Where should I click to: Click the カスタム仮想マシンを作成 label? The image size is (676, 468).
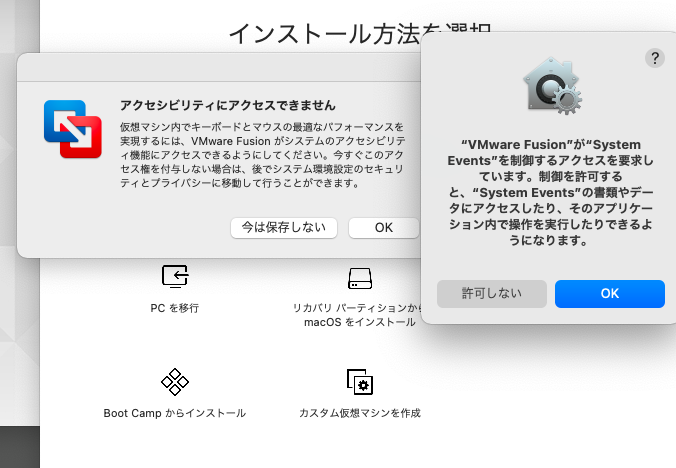360,413
